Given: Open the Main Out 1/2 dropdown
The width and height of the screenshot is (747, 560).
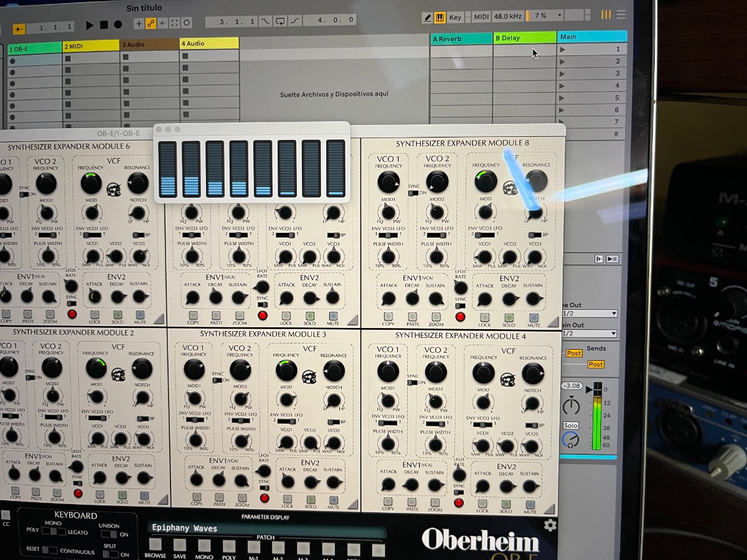Looking at the screenshot, I should pyautogui.click(x=590, y=334).
